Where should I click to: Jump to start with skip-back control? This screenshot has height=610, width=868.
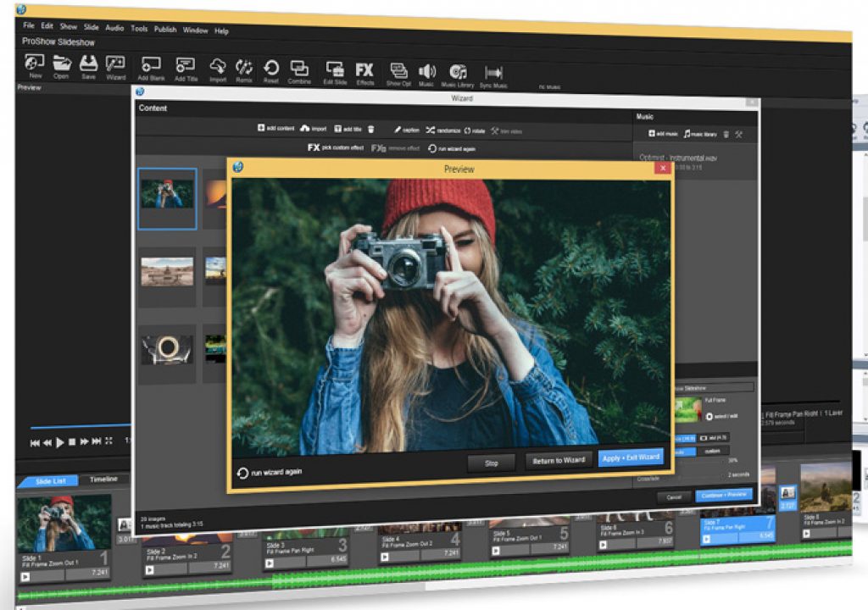coord(35,443)
